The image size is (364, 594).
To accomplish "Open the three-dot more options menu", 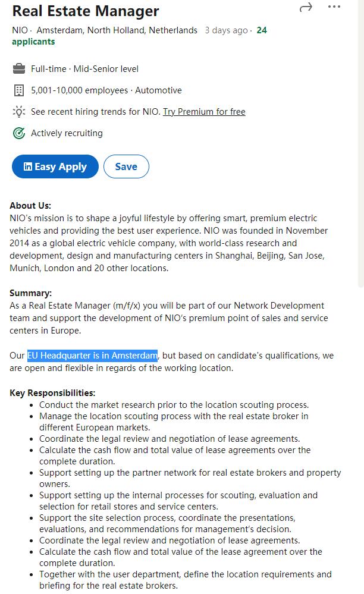I will pos(334,7).
